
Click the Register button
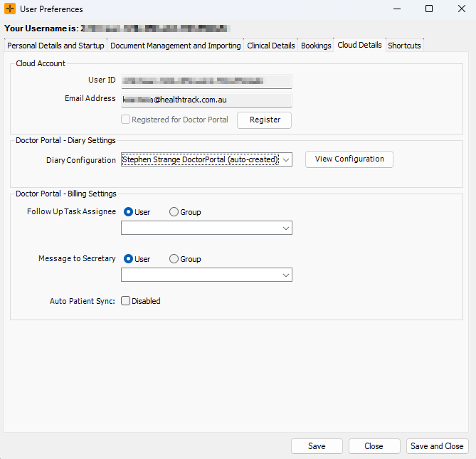(265, 120)
